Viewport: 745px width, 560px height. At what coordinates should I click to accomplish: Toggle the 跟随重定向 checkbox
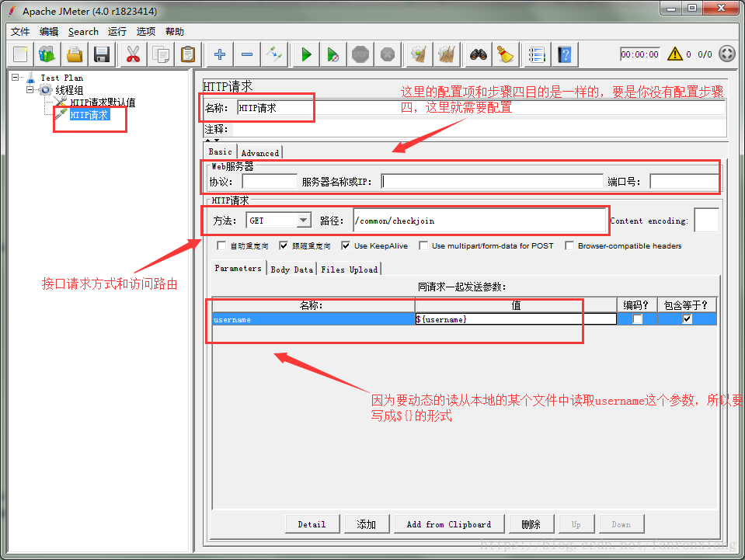pyautogui.click(x=284, y=245)
